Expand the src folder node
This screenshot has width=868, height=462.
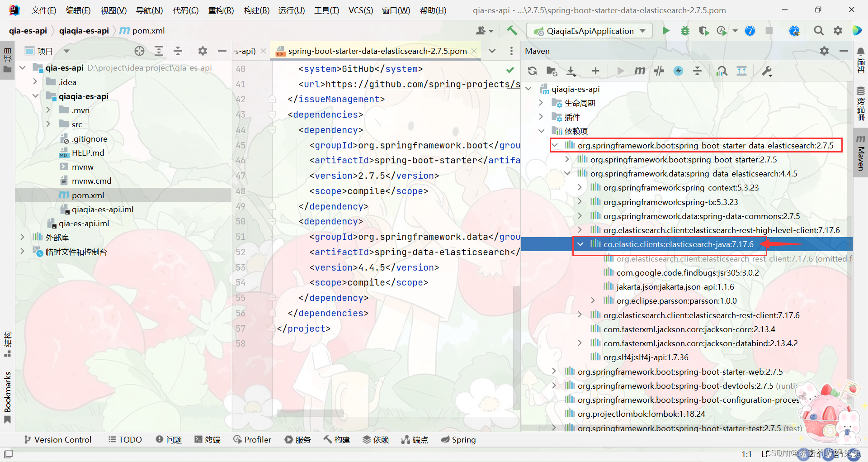pos(48,124)
